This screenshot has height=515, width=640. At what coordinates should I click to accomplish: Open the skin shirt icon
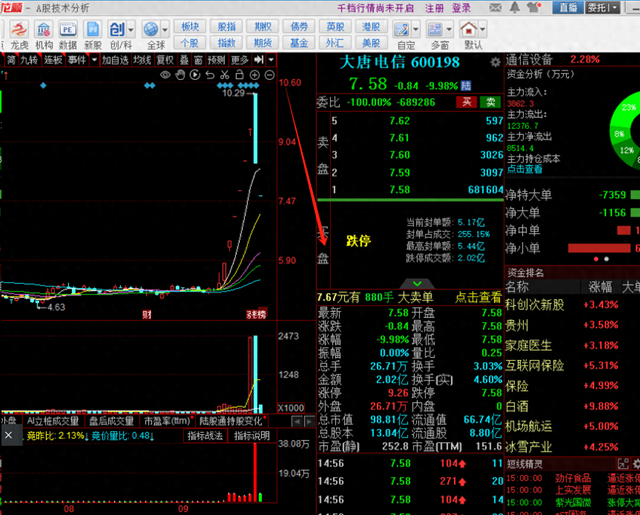[534, 7]
